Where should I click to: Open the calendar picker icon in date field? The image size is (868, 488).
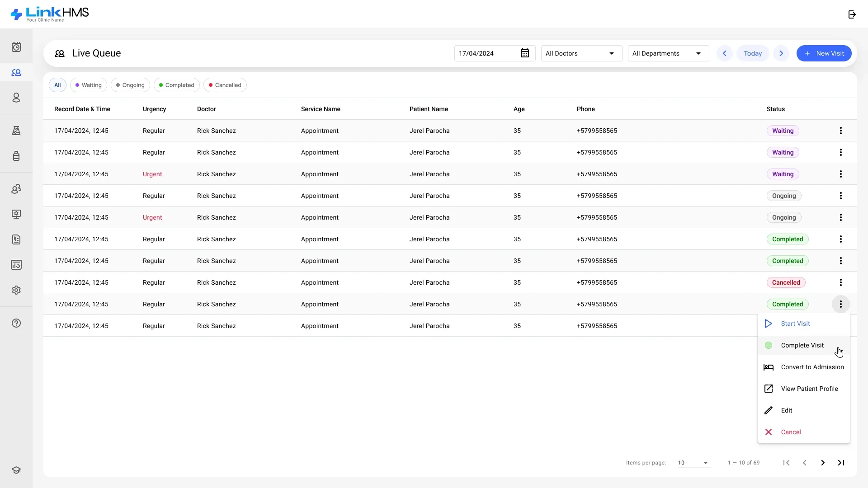524,53
